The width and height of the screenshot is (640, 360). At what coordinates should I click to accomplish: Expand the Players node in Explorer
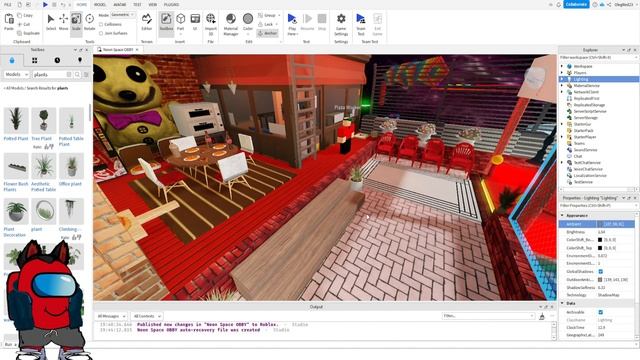pyautogui.click(x=562, y=73)
